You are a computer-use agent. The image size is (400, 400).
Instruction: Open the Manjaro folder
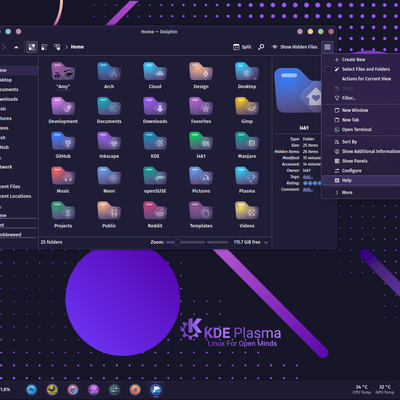click(247, 145)
